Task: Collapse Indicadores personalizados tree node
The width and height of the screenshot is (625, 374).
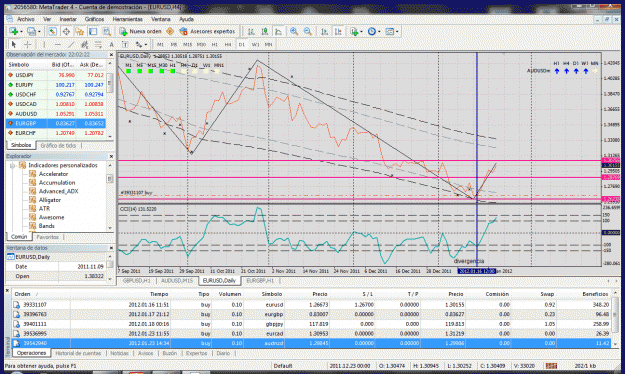Action: tap(12, 165)
